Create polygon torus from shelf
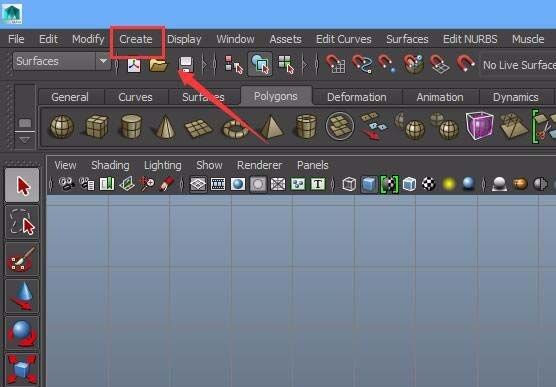The height and width of the screenshot is (387, 556). pos(235,128)
